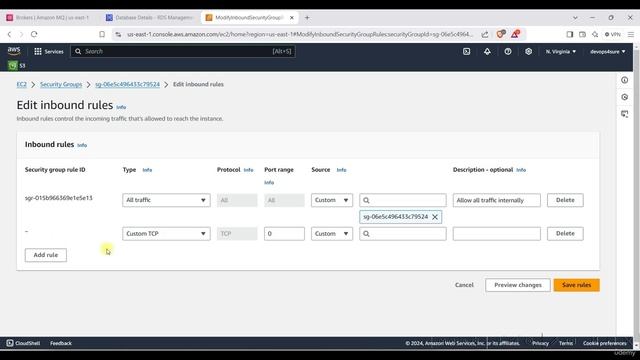Click Info link next to Source column
The height and width of the screenshot is (360, 640).
pyautogui.click(x=342, y=170)
